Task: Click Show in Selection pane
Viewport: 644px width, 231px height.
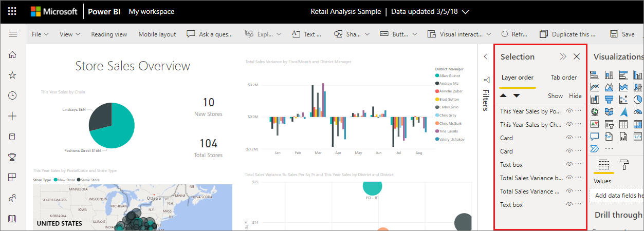Action: [x=555, y=96]
